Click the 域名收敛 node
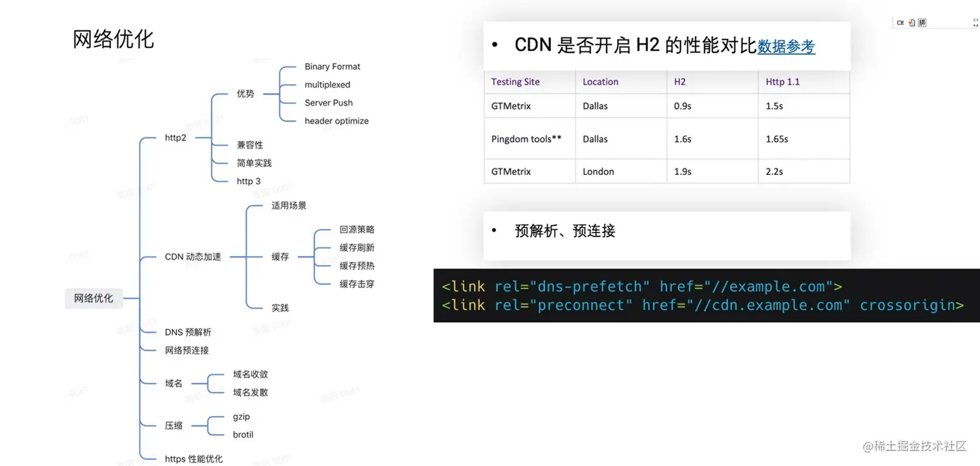 pos(251,374)
